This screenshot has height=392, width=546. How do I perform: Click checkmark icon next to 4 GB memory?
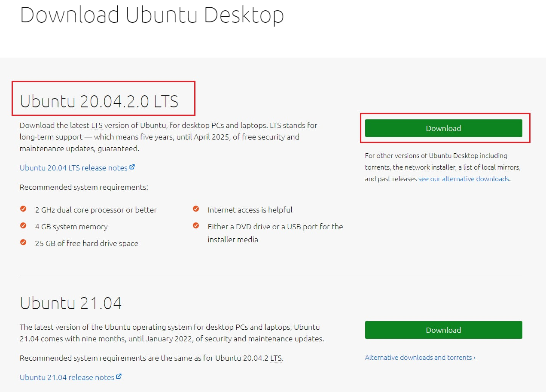pyautogui.click(x=23, y=226)
